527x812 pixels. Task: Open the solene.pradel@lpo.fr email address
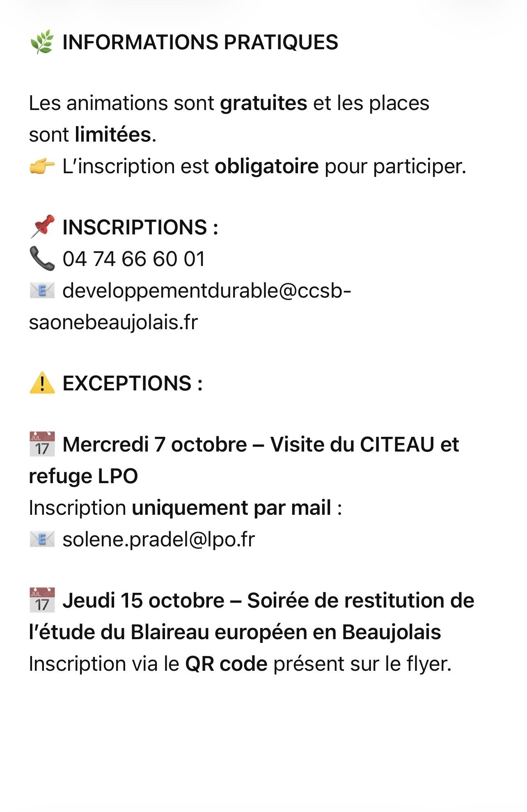click(159, 539)
